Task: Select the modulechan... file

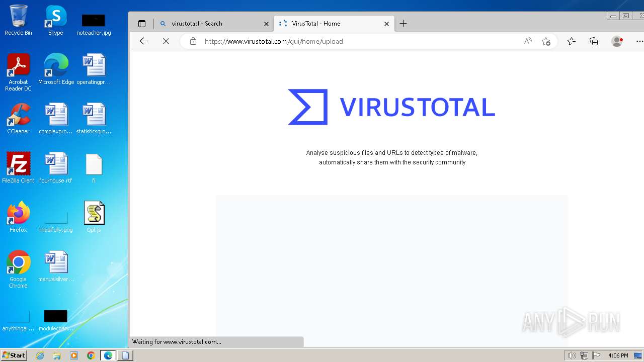Action: (x=56, y=321)
